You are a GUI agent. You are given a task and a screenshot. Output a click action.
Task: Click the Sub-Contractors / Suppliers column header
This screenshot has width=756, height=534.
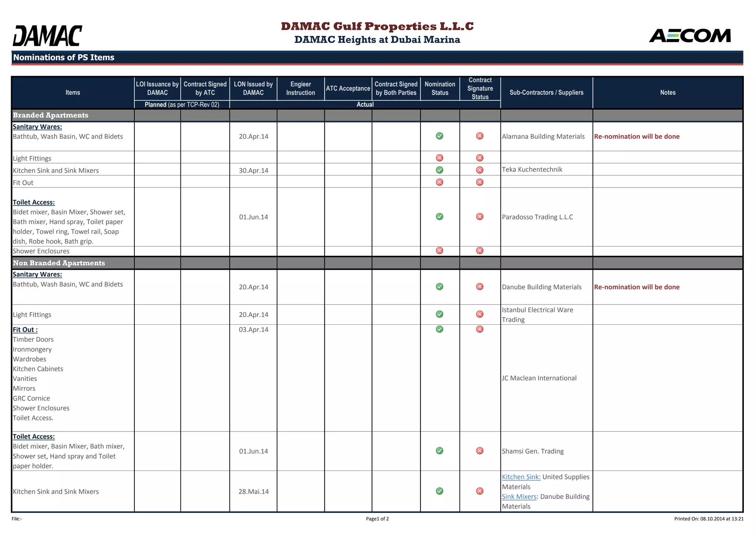546,92
